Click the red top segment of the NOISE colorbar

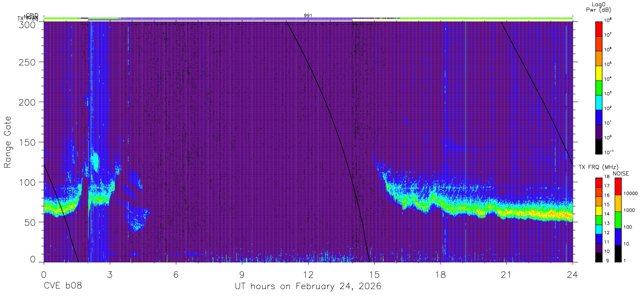point(618,186)
